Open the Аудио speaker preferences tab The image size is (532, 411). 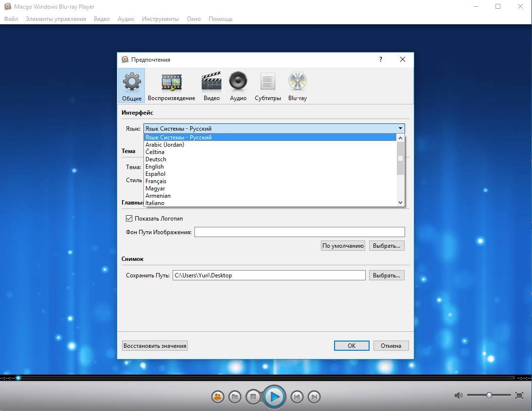tap(238, 86)
